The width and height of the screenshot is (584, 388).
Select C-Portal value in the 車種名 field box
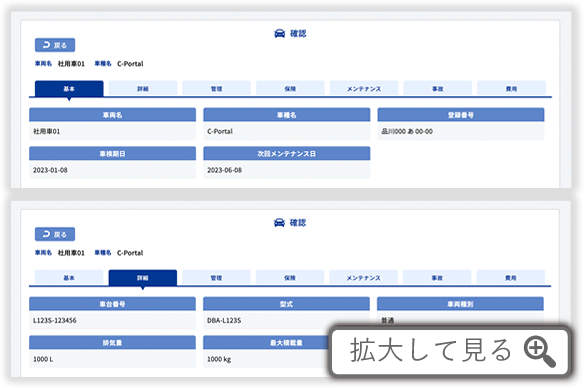220,131
